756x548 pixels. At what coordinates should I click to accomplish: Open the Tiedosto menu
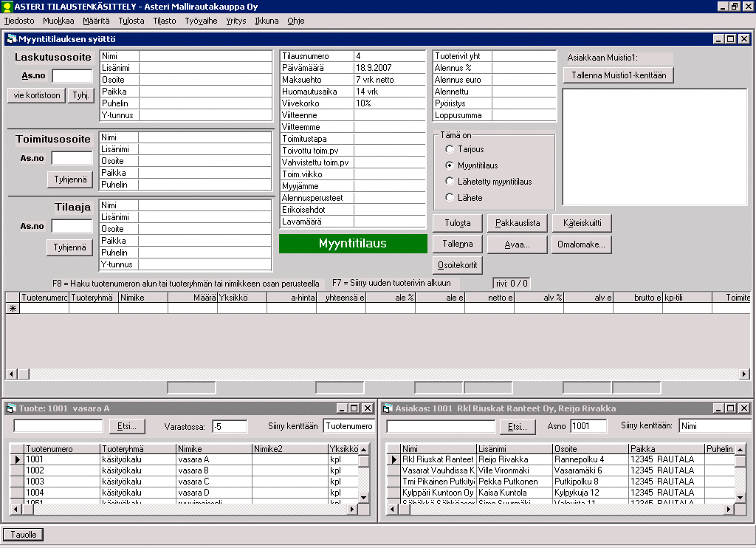(x=19, y=21)
